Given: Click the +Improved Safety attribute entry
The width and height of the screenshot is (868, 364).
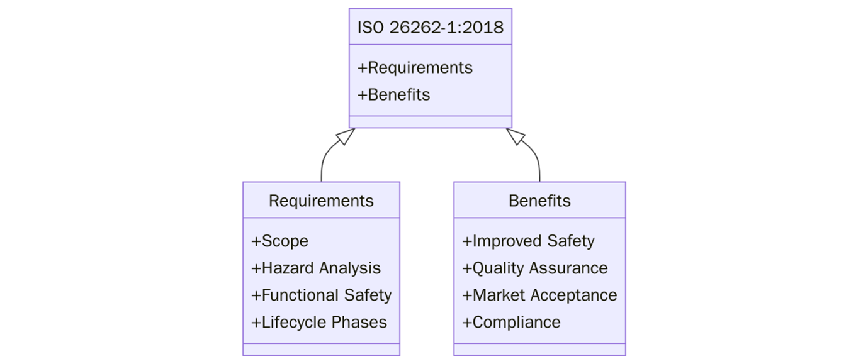Looking at the screenshot, I should click(529, 241).
